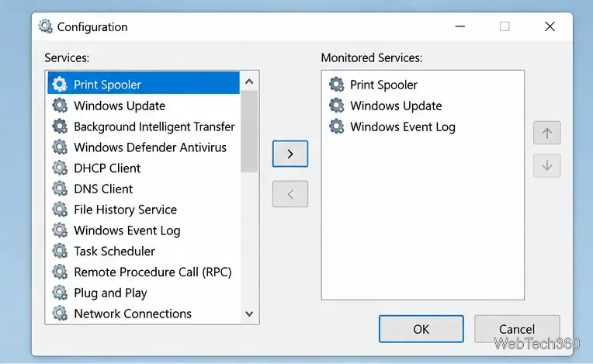Confirm the configuration with OK
The height and width of the screenshot is (364, 593).
tap(421, 329)
